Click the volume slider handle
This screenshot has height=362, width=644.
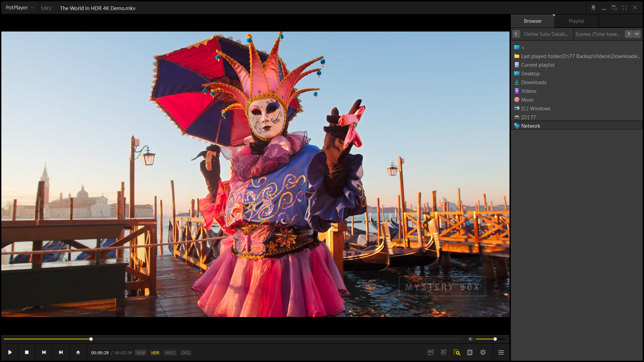(x=495, y=339)
